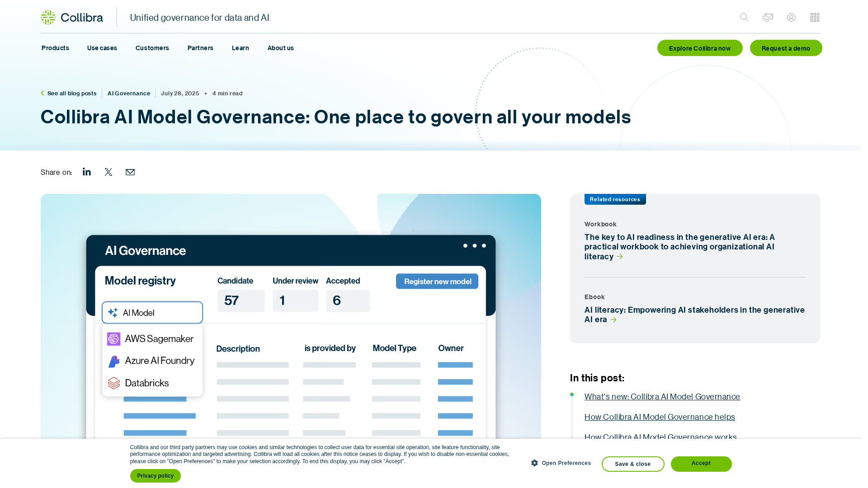
Task: Click the Collibra logo
Action: pyautogui.click(x=72, y=18)
